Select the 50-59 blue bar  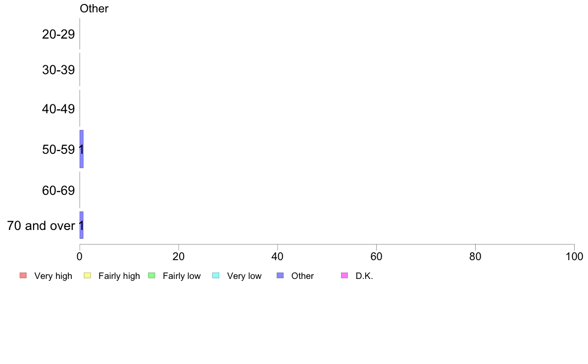click(81, 149)
